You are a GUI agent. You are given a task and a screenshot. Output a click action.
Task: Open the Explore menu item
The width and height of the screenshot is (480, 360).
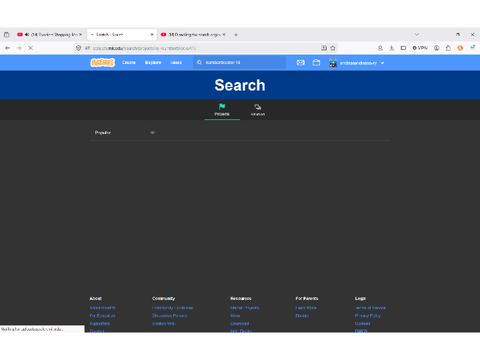point(153,63)
